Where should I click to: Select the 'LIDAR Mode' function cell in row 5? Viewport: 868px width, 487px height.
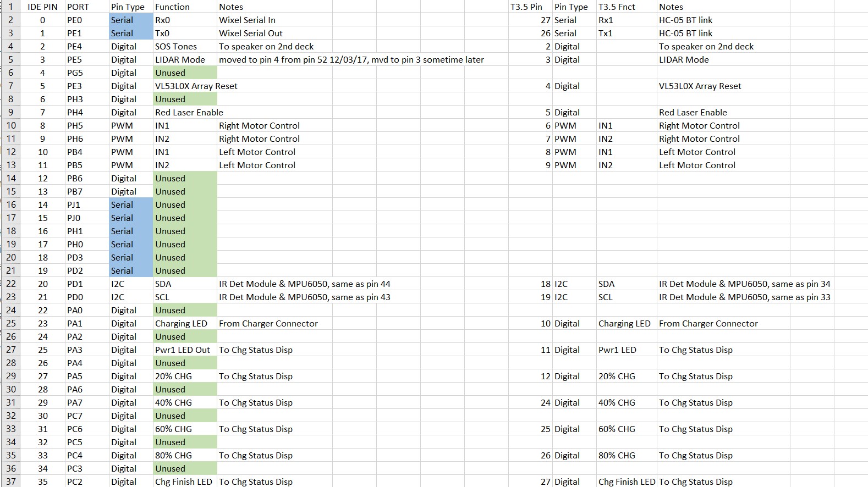185,59
